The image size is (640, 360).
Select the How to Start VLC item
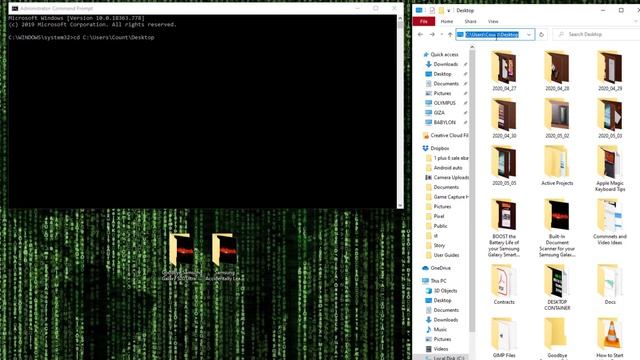coord(610,338)
